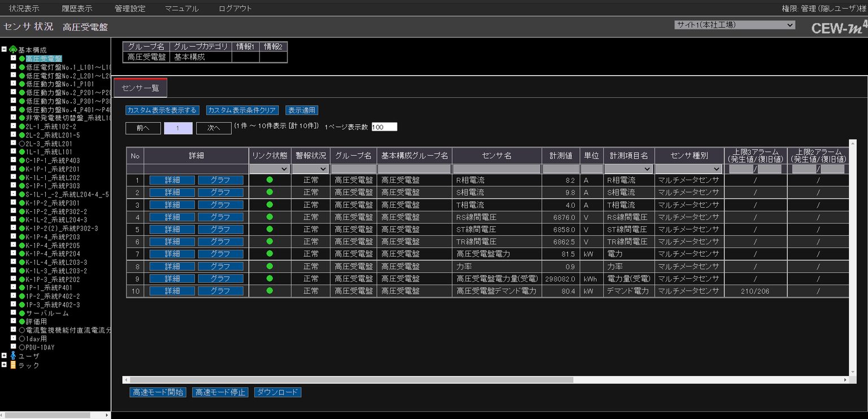This screenshot has height=419, width=868.
Task: Toggle the node box beside C-1P-1_系統P403
Action: (13, 160)
